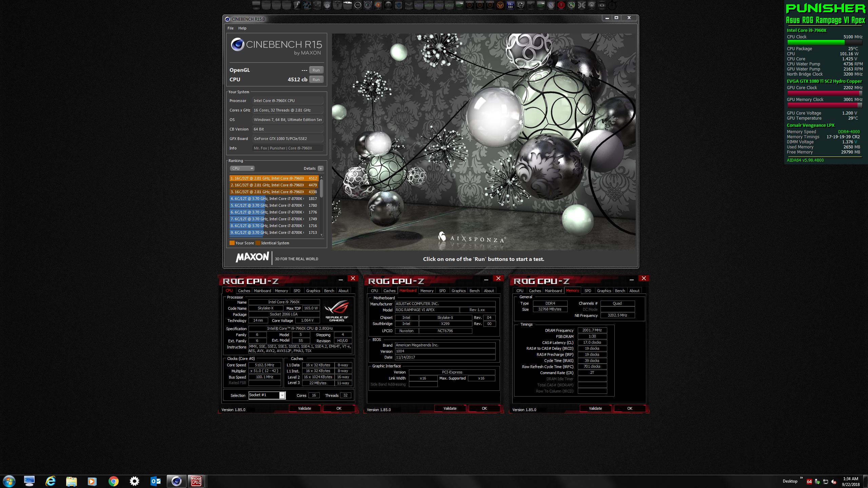Screen dimensions: 868x488
Task: Click the GPU Core Clock bar
Action: (825, 93)
